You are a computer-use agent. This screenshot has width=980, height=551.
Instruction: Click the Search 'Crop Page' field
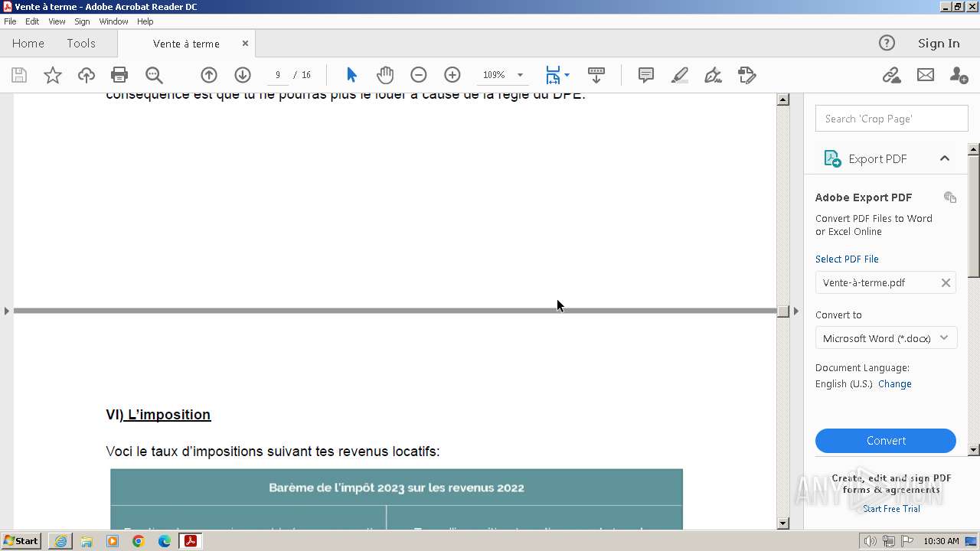coord(892,119)
